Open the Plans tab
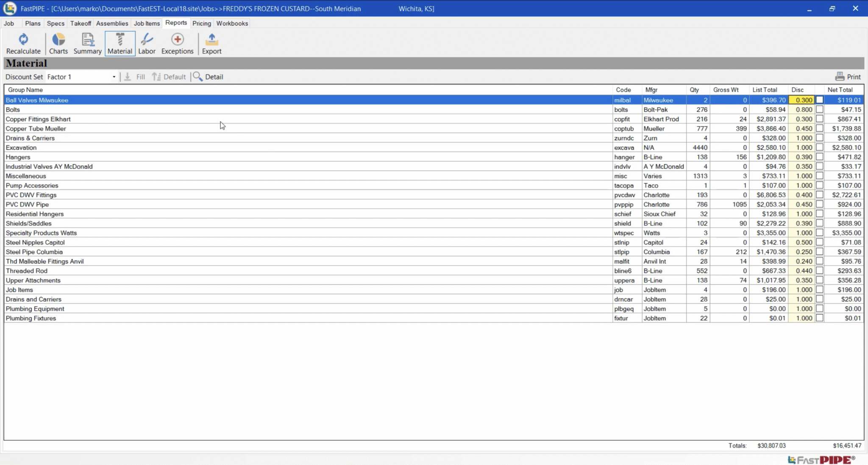This screenshot has height=465, width=868. [33, 23]
